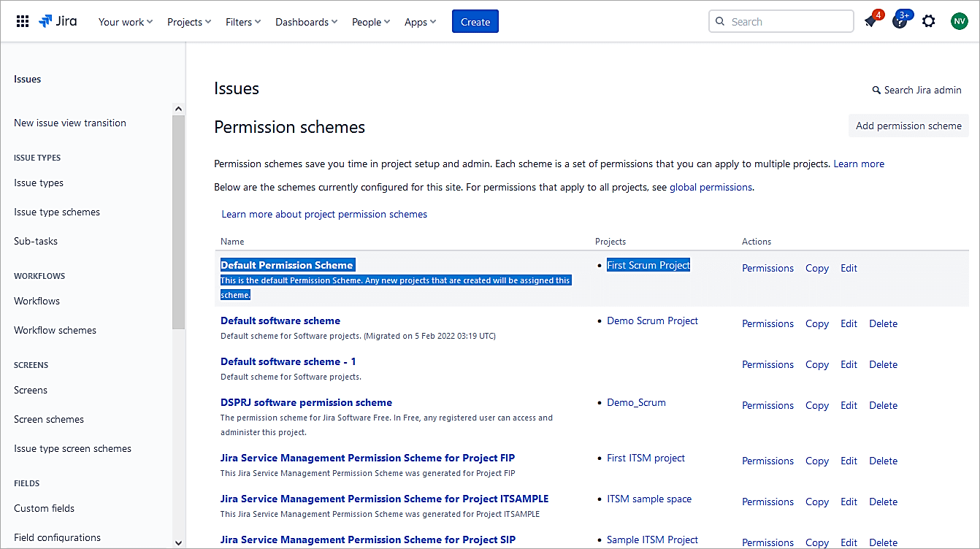This screenshot has width=980, height=549.
Task: Open the help question mark icon
Action: [x=900, y=22]
